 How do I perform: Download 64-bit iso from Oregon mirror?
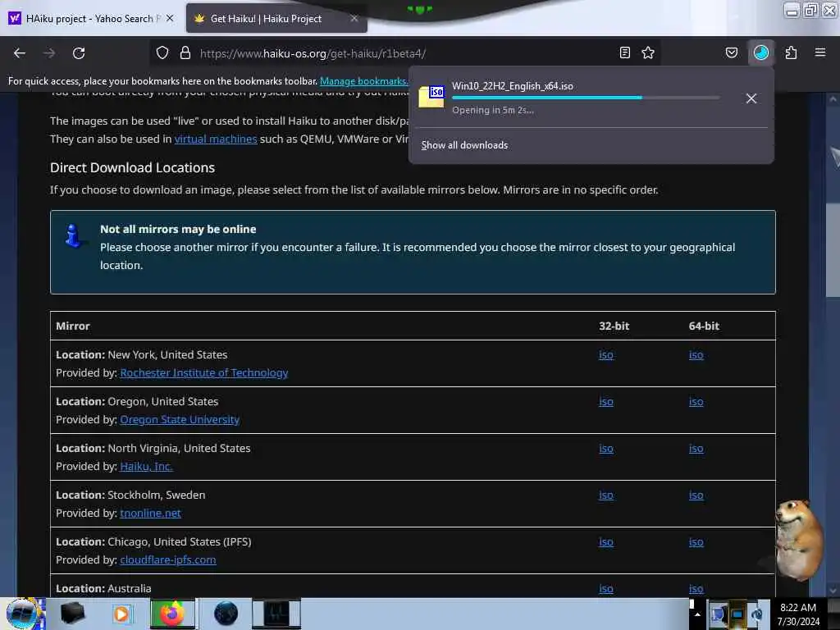[x=696, y=402]
